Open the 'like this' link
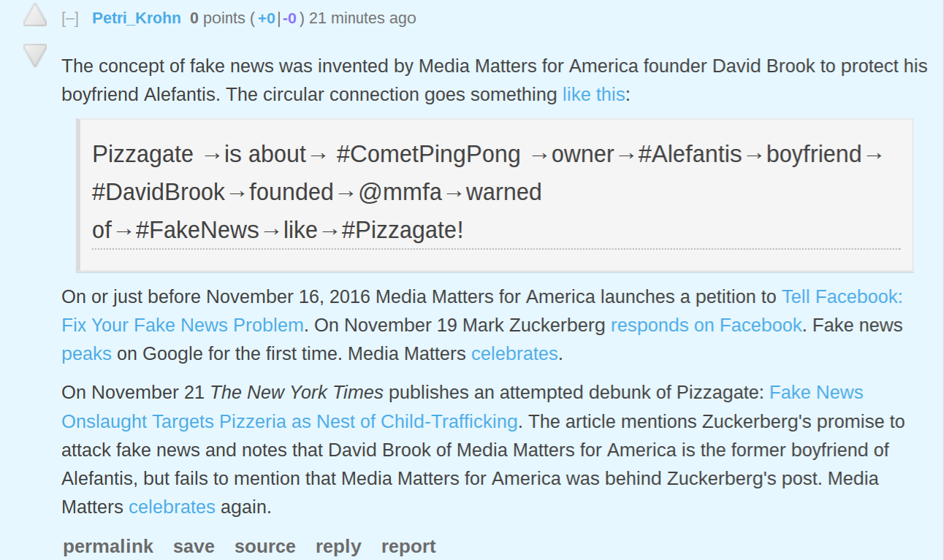Image resolution: width=944 pixels, height=560 pixels. [593, 95]
